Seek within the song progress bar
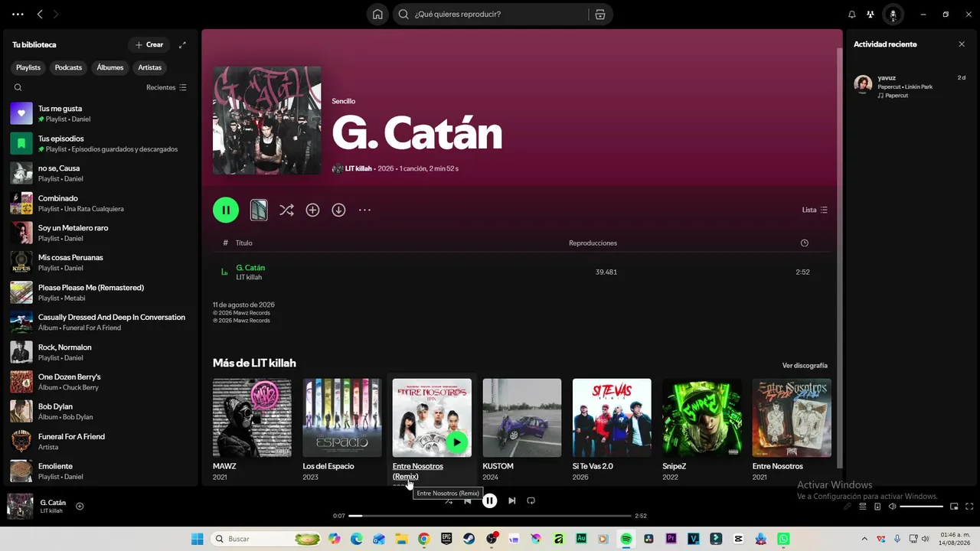Screen dimensions: 980x551 [490, 516]
